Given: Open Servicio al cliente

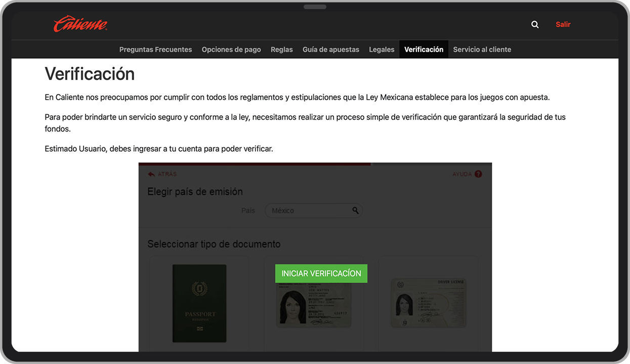Looking at the screenshot, I should click(x=482, y=49).
